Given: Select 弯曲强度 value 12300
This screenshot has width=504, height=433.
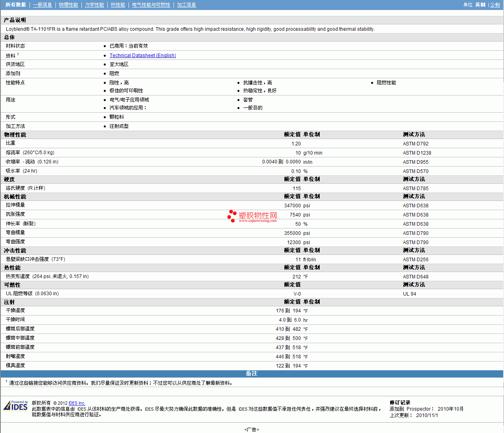Looking at the screenshot, I should (x=294, y=242).
